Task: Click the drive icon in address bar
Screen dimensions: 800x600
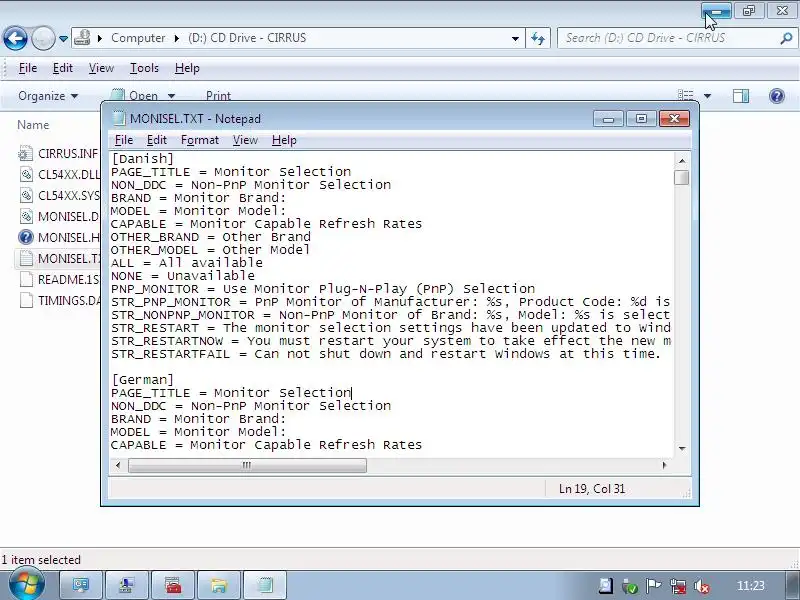Action: 82,38
